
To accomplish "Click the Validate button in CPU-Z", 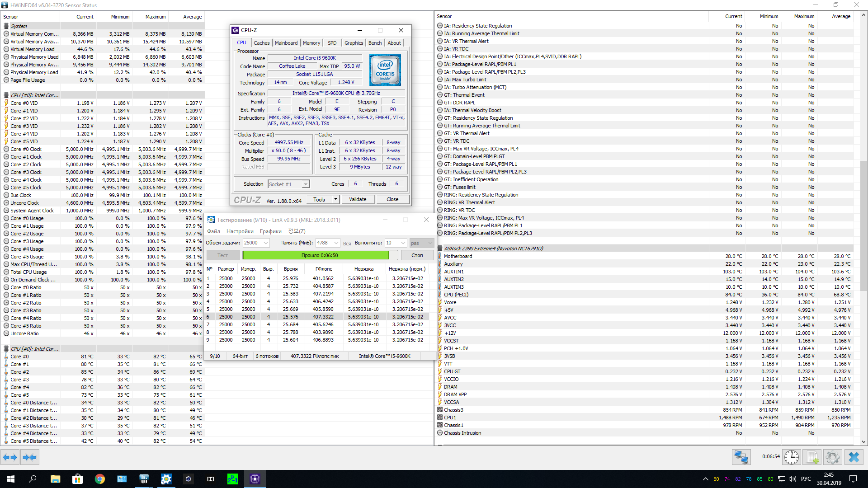I will coord(358,199).
